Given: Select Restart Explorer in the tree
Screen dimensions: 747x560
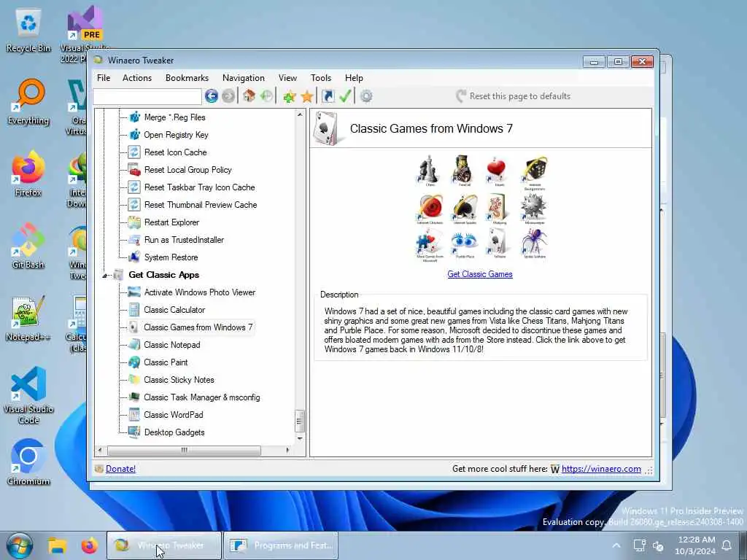Looking at the screenshot, I should (171, 222).
